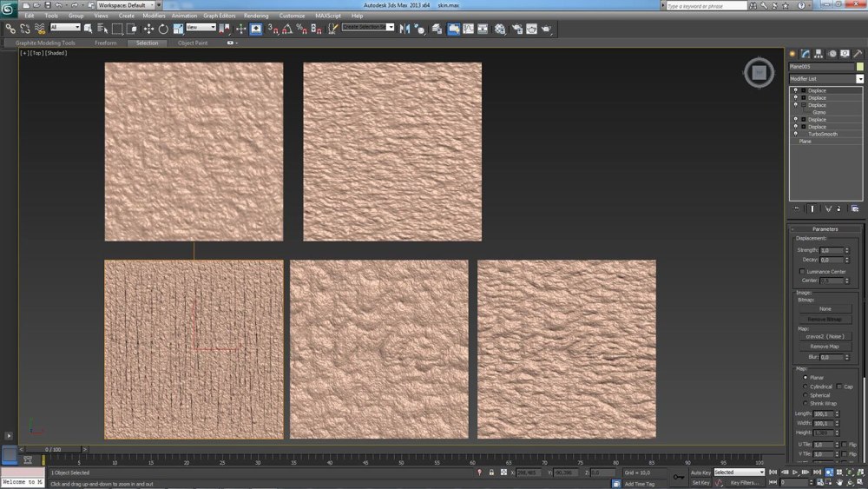The height and width of the screenshot is (489, 868).
Task: Click the Set Keys key icon
Action: (677, 477)
